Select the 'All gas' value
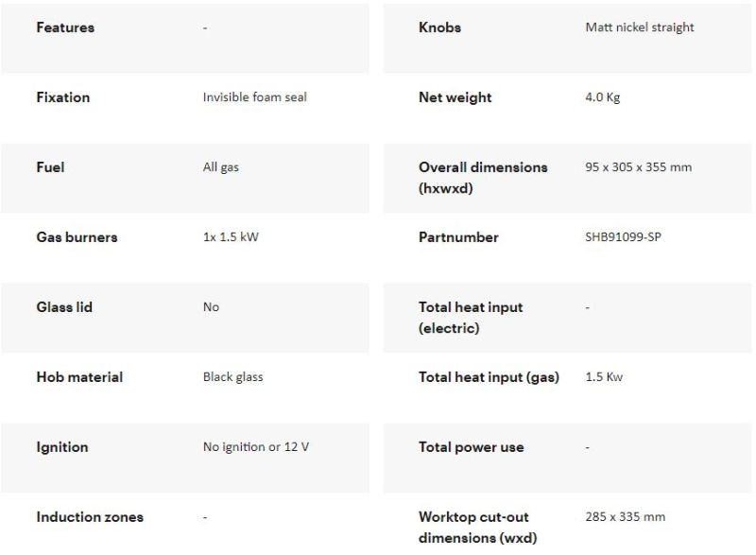 221,167
